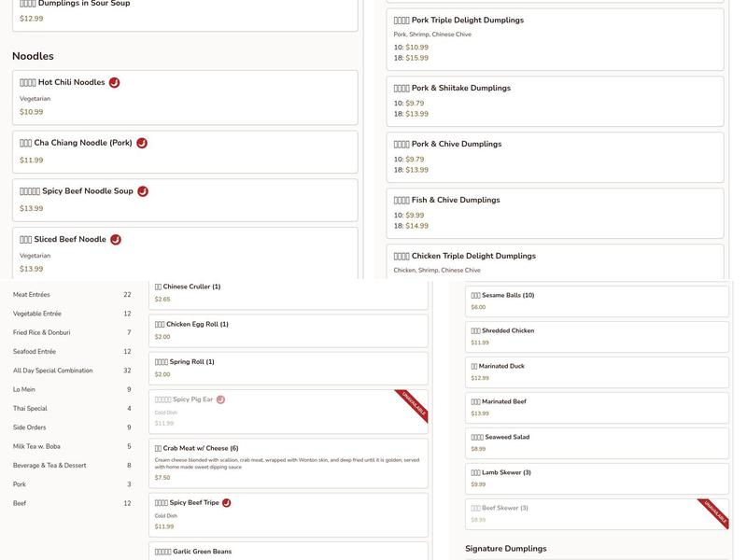Open the Lamb Skewer (3) item

597,479
